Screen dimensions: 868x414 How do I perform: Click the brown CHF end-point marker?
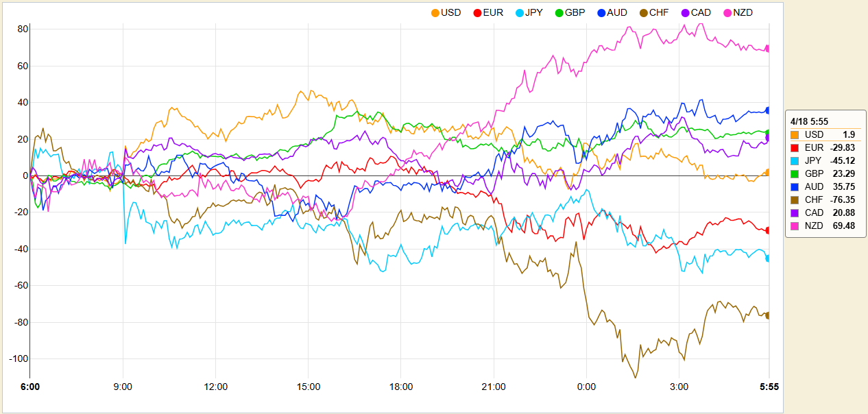(x=768, y=315)
